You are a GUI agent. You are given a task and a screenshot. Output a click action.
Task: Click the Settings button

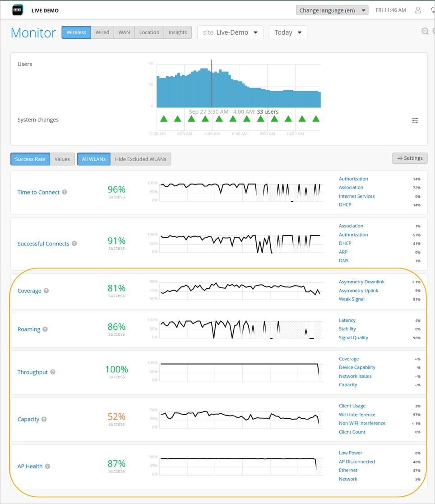click(x=410, y=158)
